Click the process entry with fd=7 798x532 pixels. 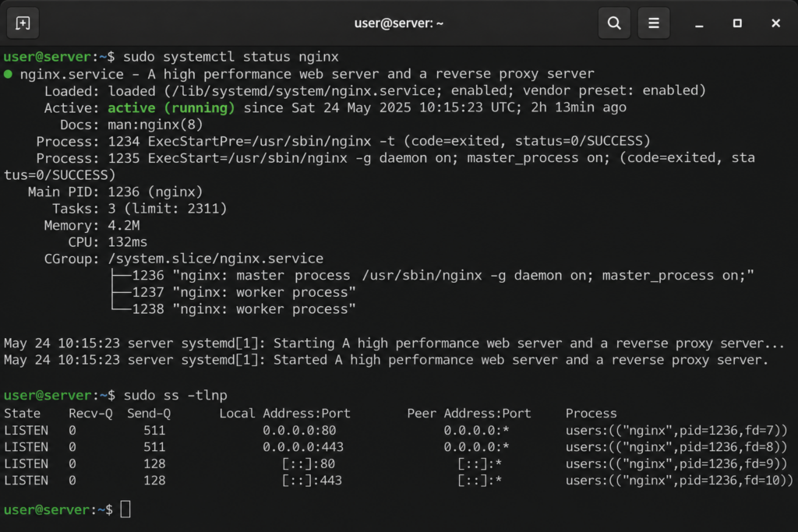pyautogui.click(x=676, y=431)
